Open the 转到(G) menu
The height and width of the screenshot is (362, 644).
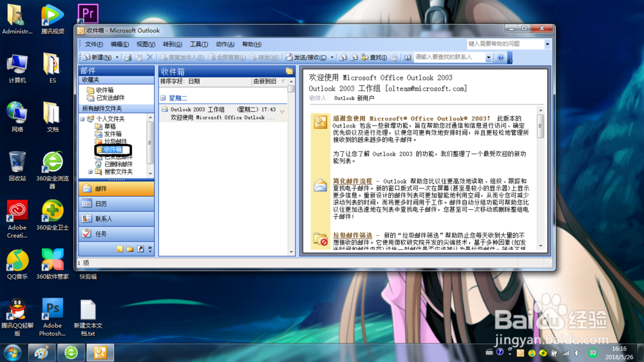click(x=172, y=44)
